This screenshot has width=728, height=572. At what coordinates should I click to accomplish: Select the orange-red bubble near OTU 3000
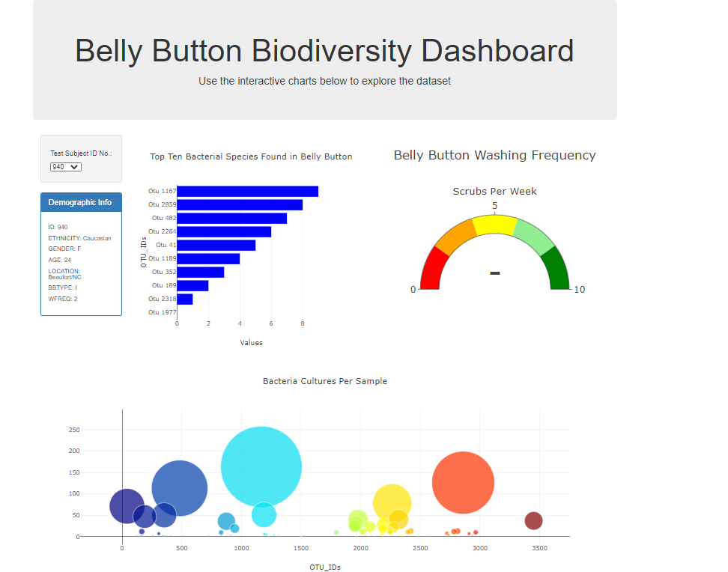(463, 483)
